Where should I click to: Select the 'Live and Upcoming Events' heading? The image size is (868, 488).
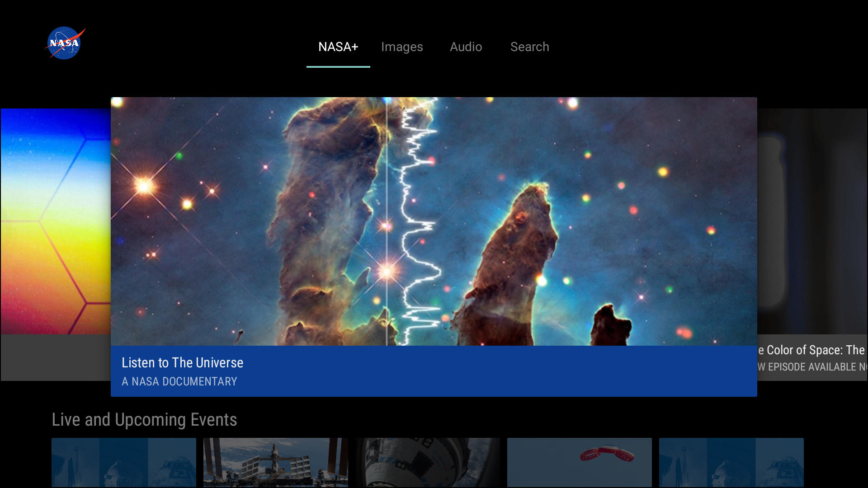[144, 420]
